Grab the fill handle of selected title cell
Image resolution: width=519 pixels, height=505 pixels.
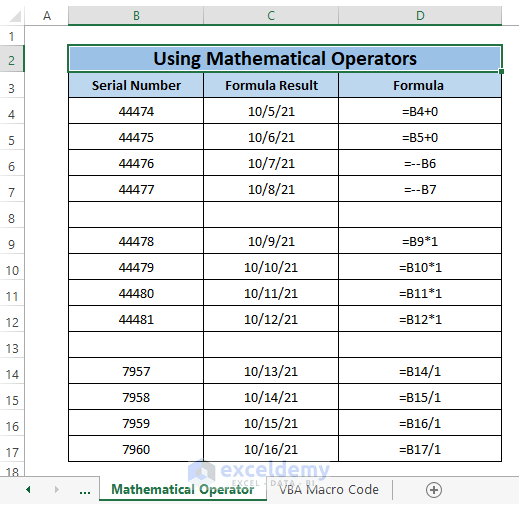501,71
